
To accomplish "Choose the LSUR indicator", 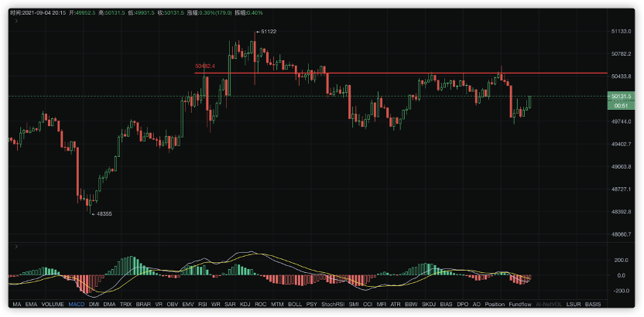I will pyautogui.click(x=573, y=305).
